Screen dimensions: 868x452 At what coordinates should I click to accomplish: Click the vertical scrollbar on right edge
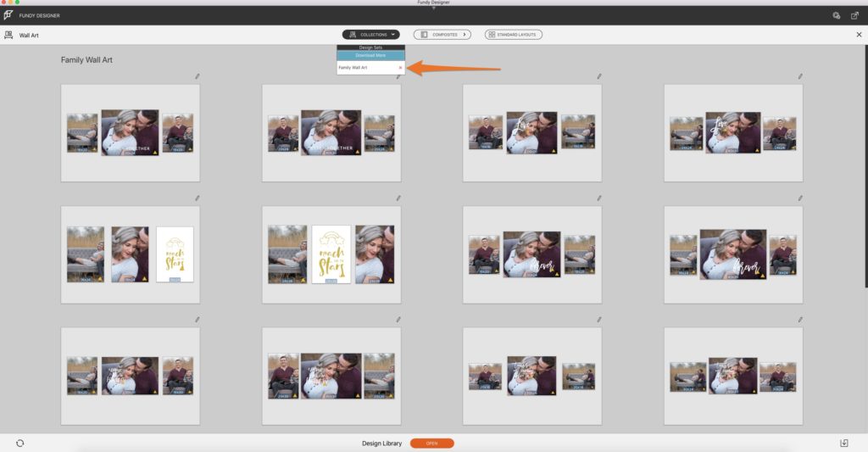(865, 166)
